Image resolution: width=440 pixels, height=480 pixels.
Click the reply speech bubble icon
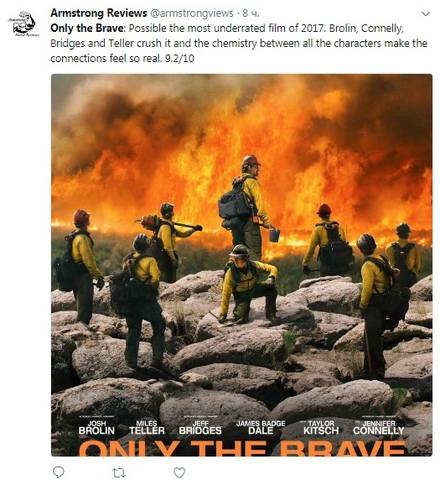59,472
